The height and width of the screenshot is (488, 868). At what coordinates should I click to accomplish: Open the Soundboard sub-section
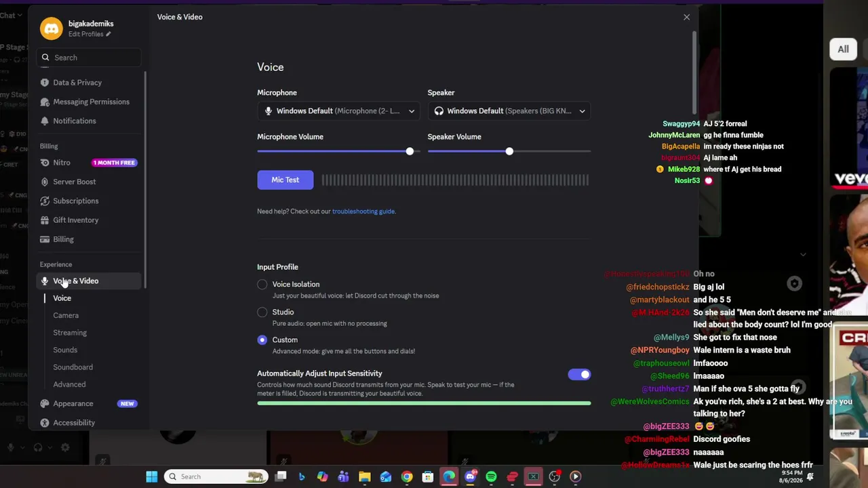tap(73, 367)
